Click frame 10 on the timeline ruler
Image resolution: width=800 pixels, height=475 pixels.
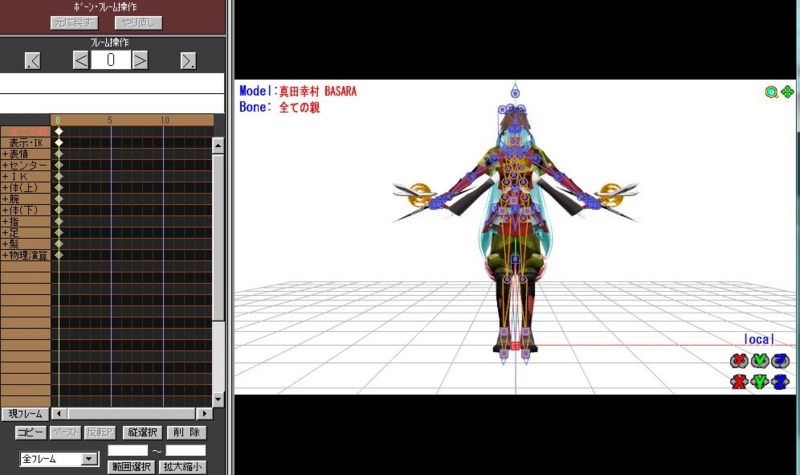click(x=164, y=120)
